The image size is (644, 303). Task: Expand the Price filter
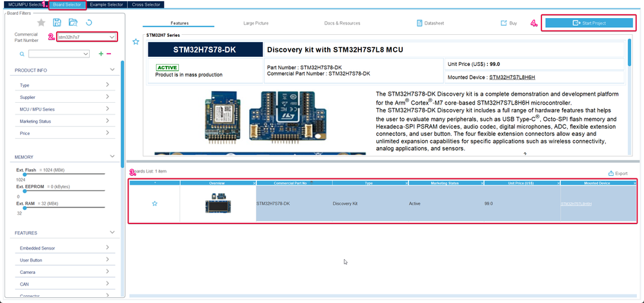click(x=107, y=133)
